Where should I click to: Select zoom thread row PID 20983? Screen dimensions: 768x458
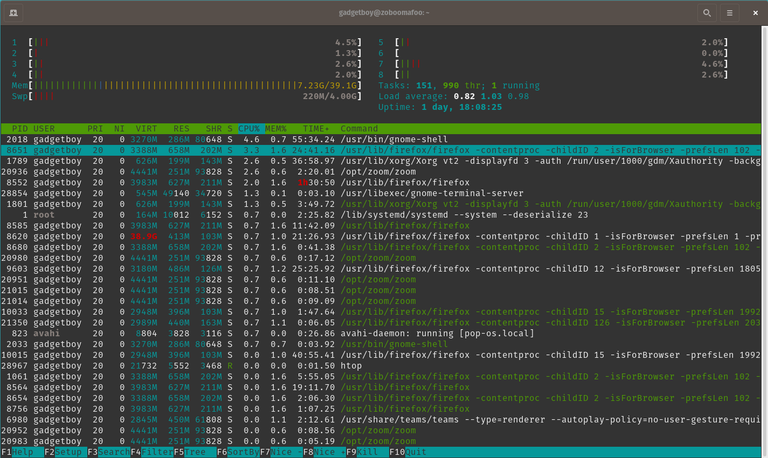tap(381, 441)
